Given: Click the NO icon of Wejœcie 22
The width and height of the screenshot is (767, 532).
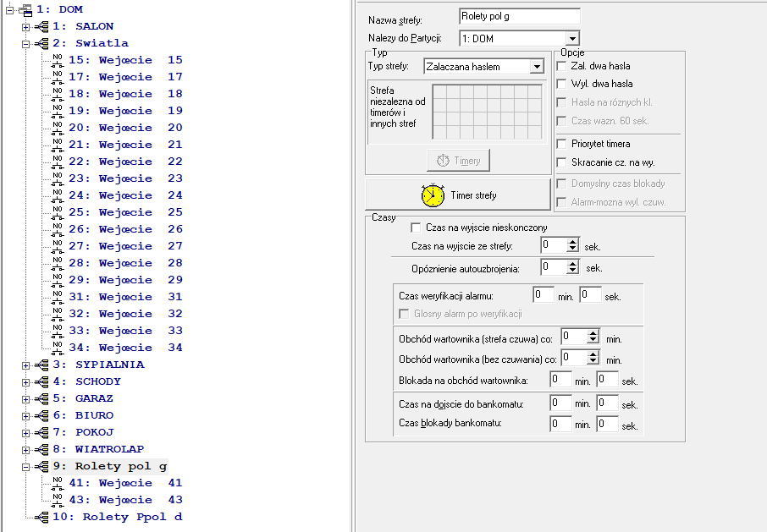Looking at the screenshot, I should point(58,162).
